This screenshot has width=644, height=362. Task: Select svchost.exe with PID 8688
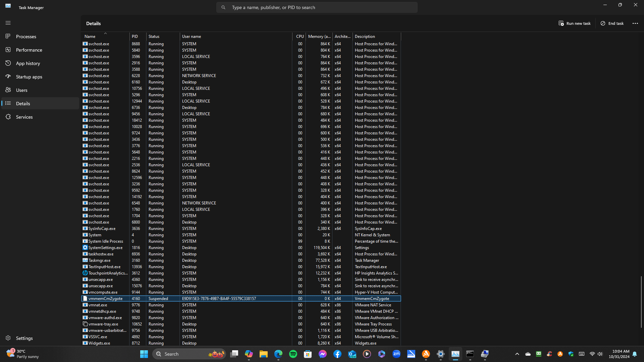[x=241, y=44]
